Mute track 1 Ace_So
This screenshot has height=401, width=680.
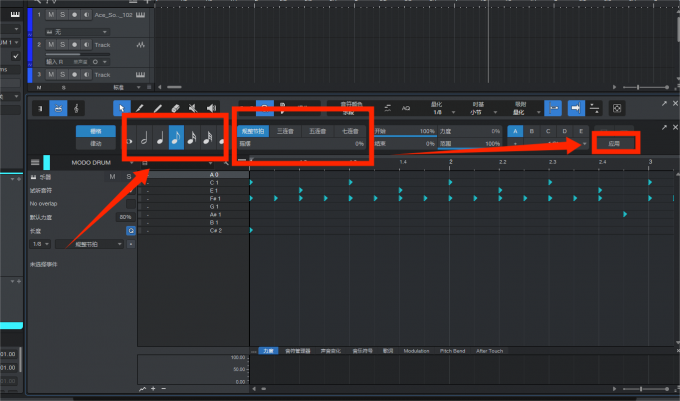(x=51, y=15)
